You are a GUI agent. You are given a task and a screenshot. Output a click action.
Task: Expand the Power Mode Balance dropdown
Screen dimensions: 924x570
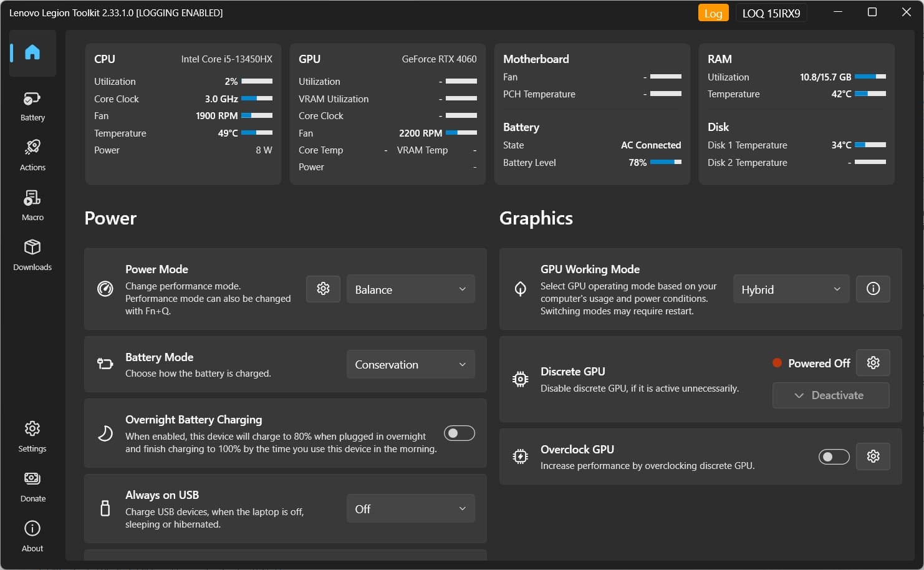pos(411,289)
